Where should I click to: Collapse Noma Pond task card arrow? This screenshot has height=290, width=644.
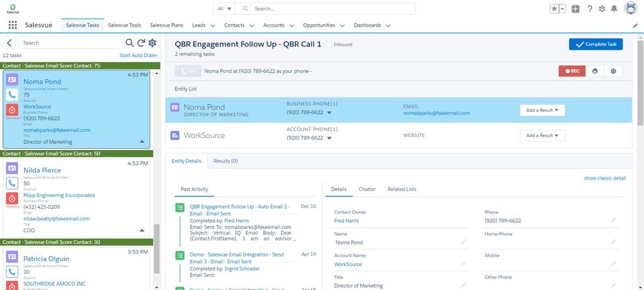[x=142, y=142]
